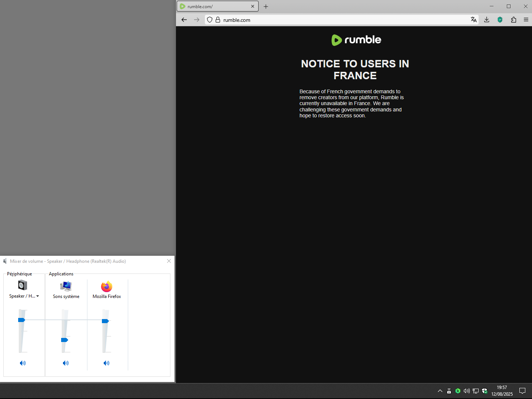Open the Firefox extensions puzzle menu
Image resolution: width=532 pixels, height=399 pixels.
coord(513,20)
